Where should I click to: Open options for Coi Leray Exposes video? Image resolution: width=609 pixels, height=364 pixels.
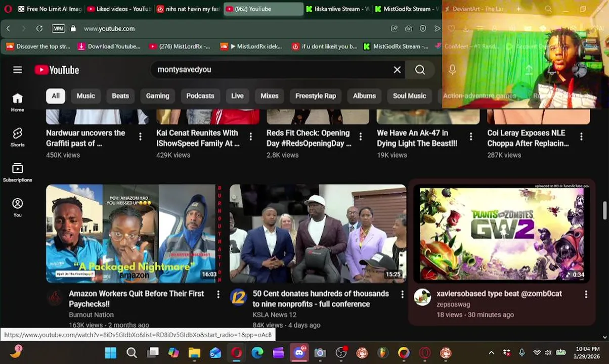coord(581,136)
